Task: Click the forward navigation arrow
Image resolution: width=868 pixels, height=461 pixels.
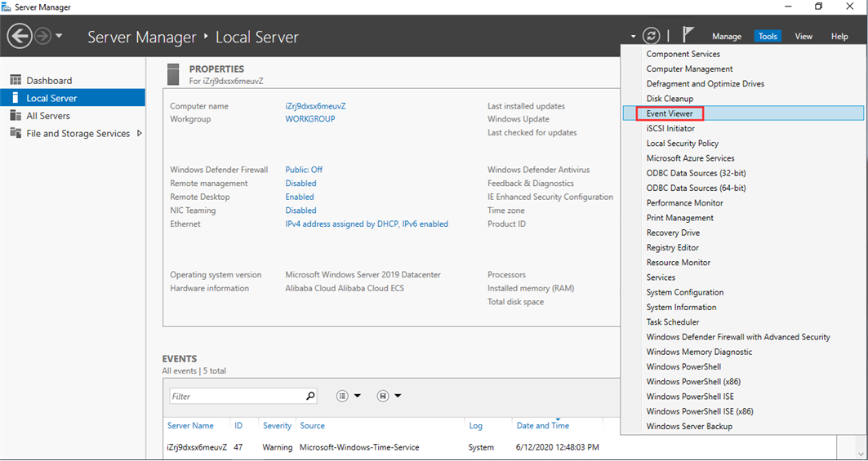Action: [42, 37]
